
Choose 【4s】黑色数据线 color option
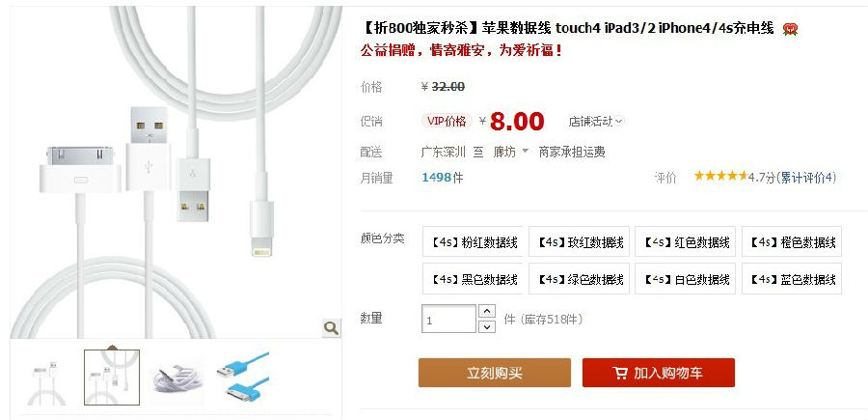tap(473, 279)
